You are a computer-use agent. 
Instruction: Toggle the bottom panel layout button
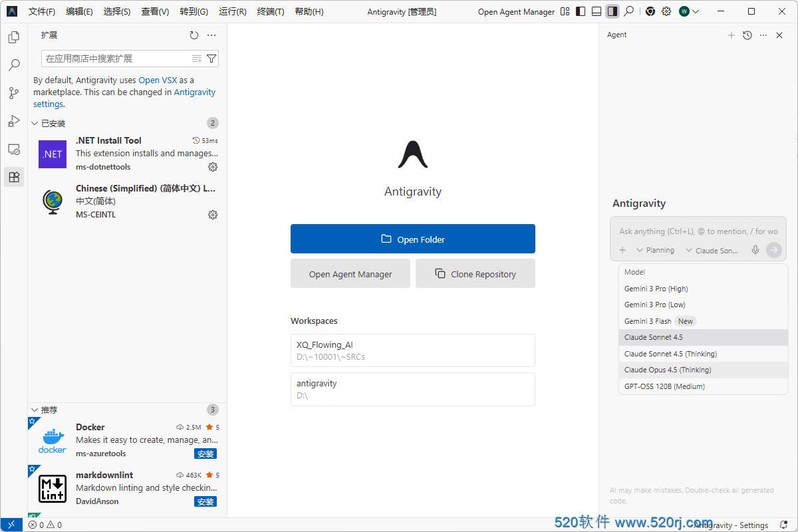(x=597, y=11)
